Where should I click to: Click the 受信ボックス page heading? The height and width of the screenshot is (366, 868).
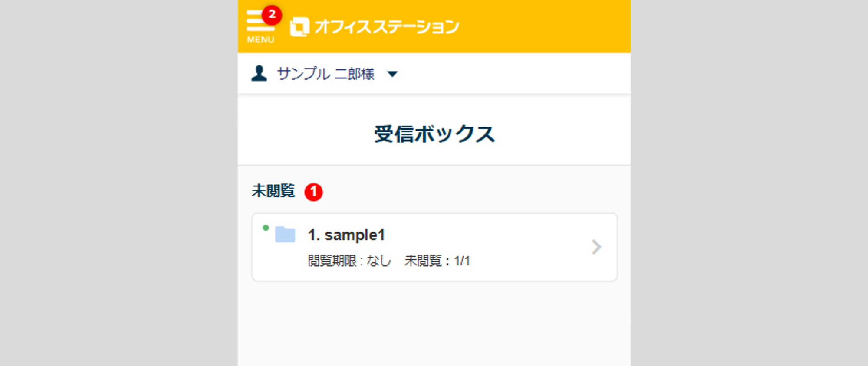click(434, 134)
